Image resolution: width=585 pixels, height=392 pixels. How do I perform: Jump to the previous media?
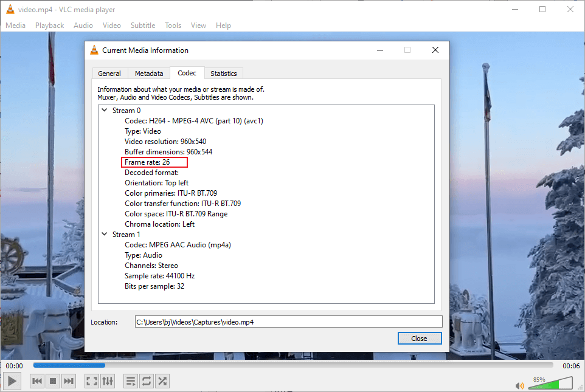36,381
